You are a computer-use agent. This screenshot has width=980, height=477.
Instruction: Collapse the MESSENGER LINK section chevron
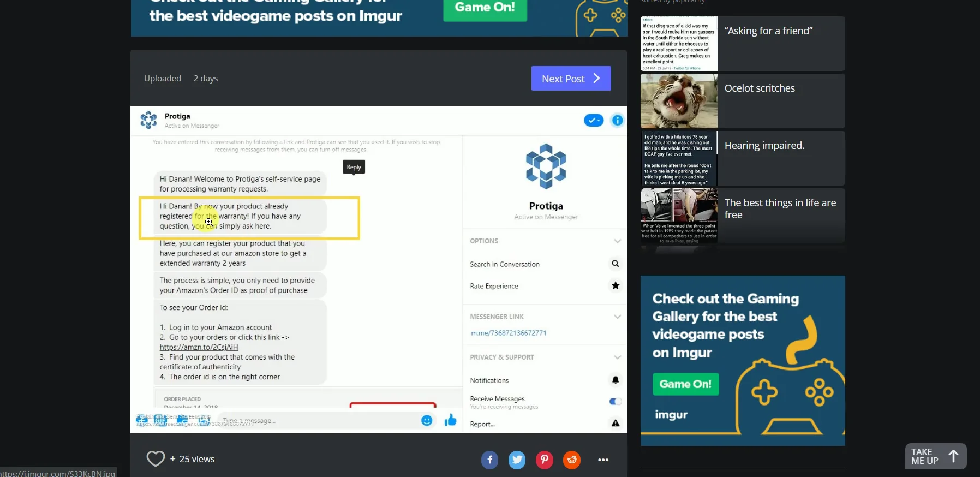pos(617,317)
